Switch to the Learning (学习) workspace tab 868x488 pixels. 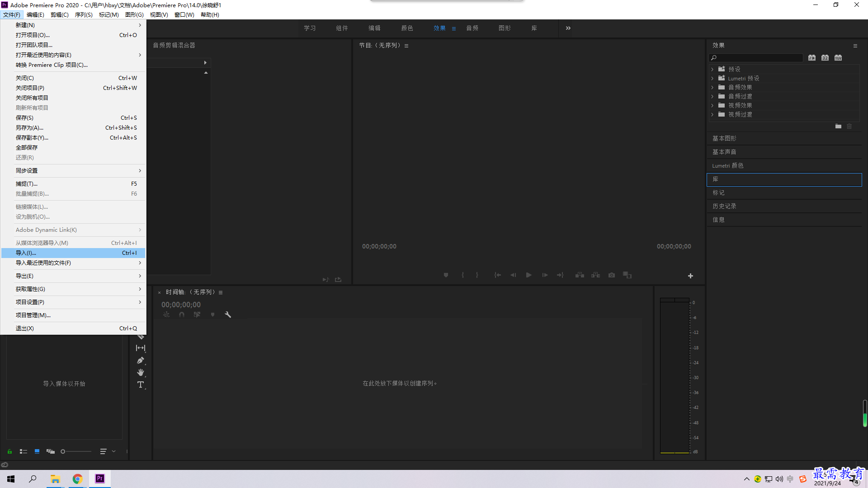point(310,28)
